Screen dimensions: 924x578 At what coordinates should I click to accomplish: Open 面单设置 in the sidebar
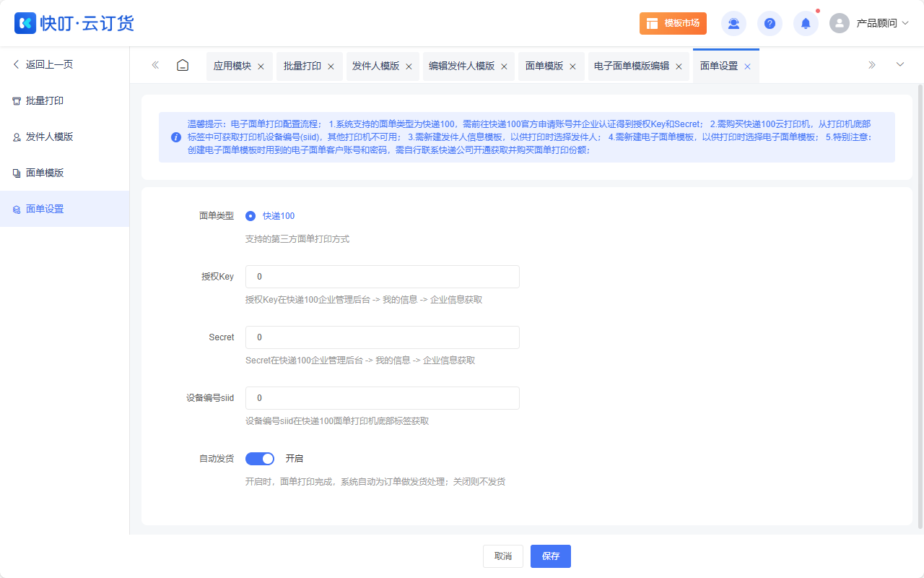65,209
